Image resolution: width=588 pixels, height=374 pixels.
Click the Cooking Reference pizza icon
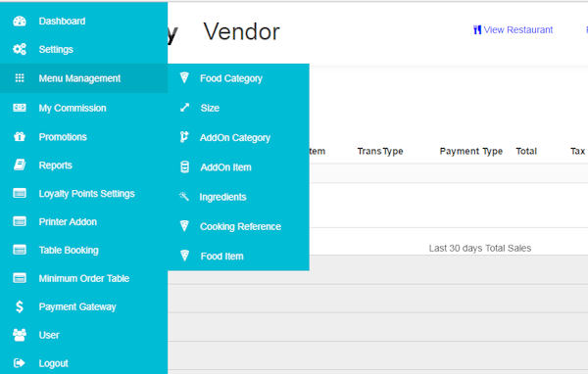[184, 226]
